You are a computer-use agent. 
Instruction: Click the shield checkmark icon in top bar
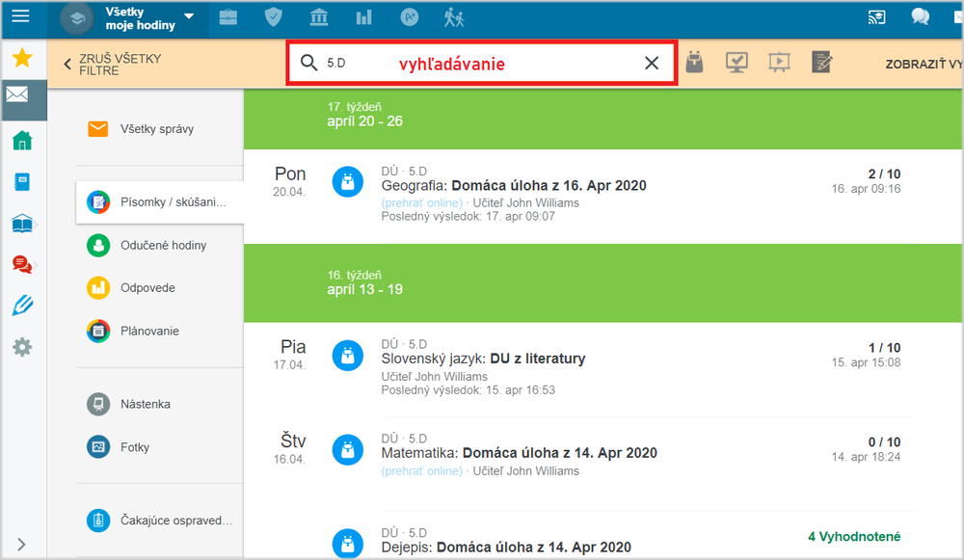pyautogui.click(x=273, y=17)
